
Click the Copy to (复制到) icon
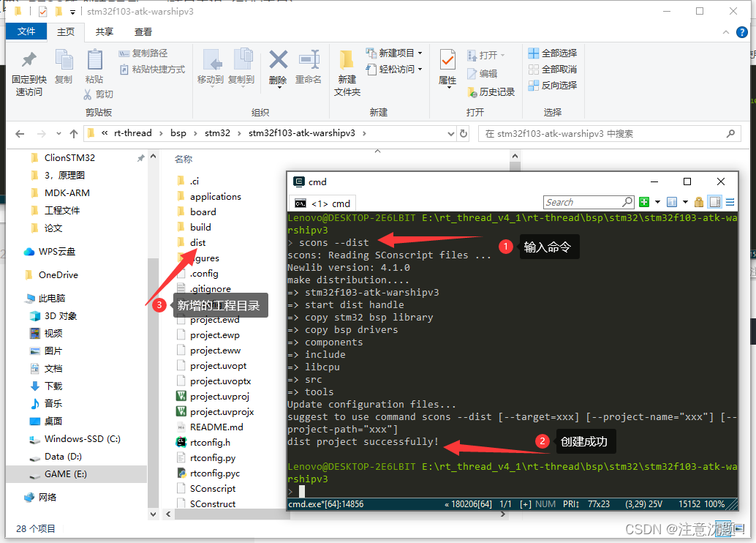242,60
